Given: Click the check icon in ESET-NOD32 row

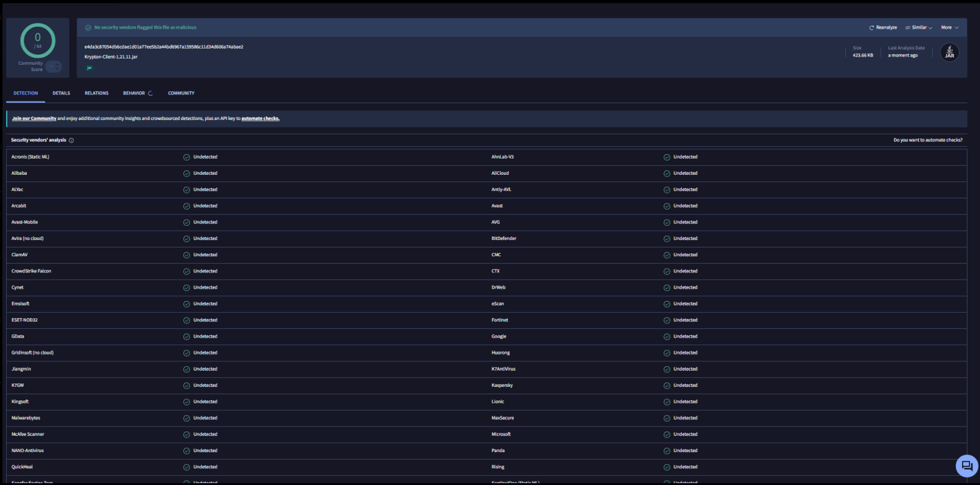Looking at the screenshot, I should [186, 320].
